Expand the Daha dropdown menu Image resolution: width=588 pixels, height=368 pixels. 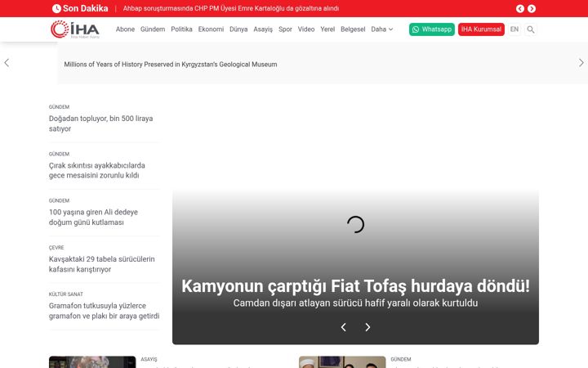(381, 29)
